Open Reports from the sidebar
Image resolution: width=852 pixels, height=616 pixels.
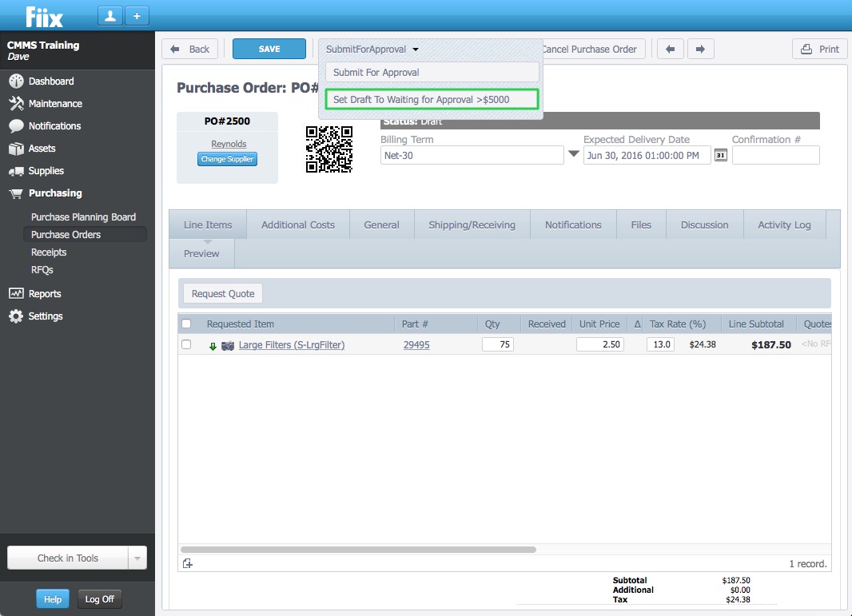tap(45, 294)
